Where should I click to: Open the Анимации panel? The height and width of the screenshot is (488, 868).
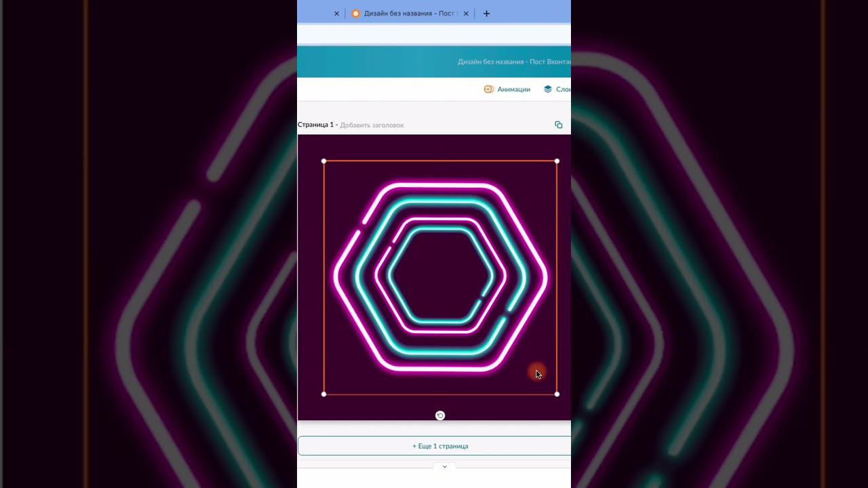507,89
